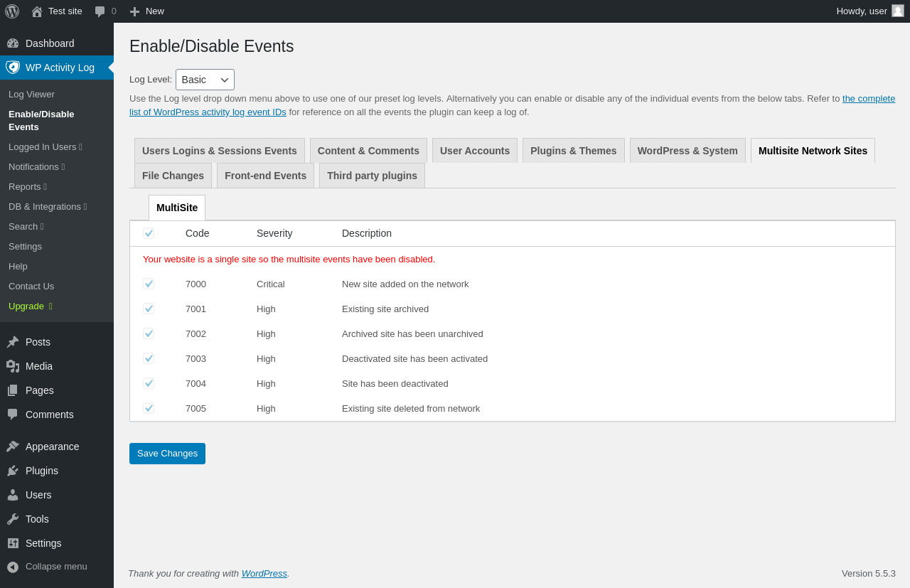Toggle checkbox for event code 7000
Screen dimensions: 910x588
click(149, 284)
